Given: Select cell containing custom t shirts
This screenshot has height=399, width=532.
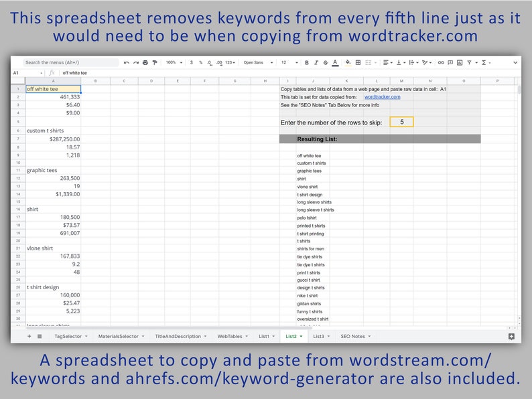Looking at the screenshot, I should point(54,131).
